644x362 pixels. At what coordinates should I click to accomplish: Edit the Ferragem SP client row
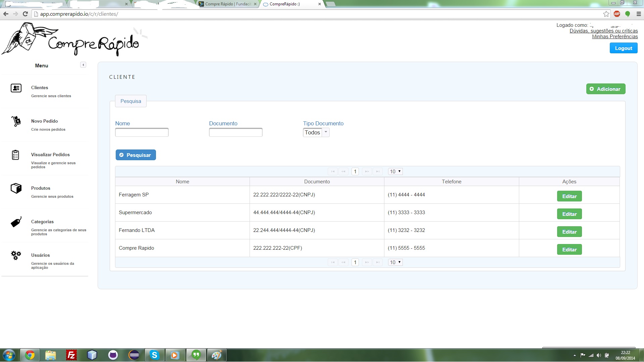pos(569,196)
